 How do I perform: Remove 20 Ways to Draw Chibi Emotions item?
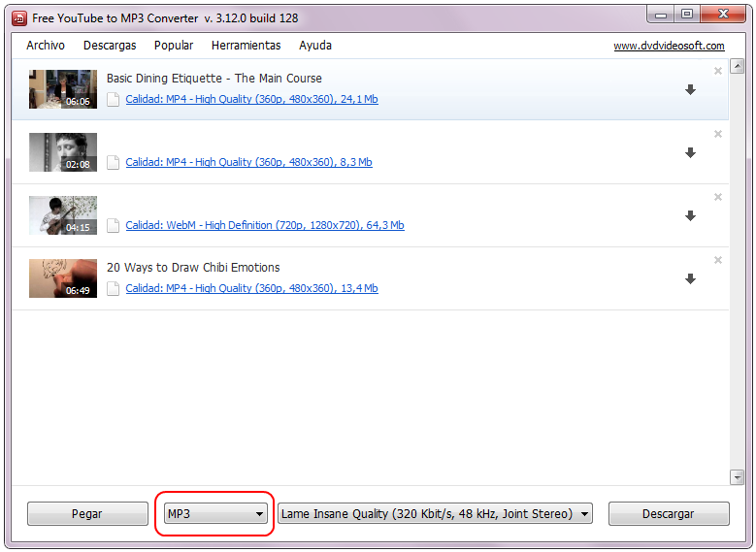point(718,260)
